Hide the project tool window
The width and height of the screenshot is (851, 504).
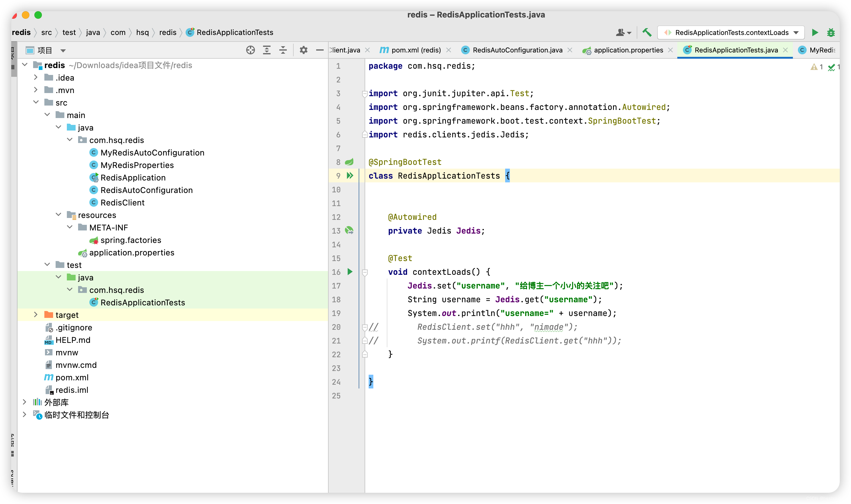coord(320,50)
